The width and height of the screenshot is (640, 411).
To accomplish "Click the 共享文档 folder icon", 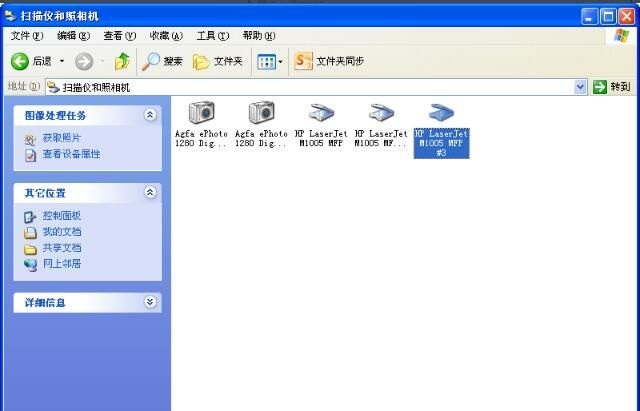I will [30, 249].
